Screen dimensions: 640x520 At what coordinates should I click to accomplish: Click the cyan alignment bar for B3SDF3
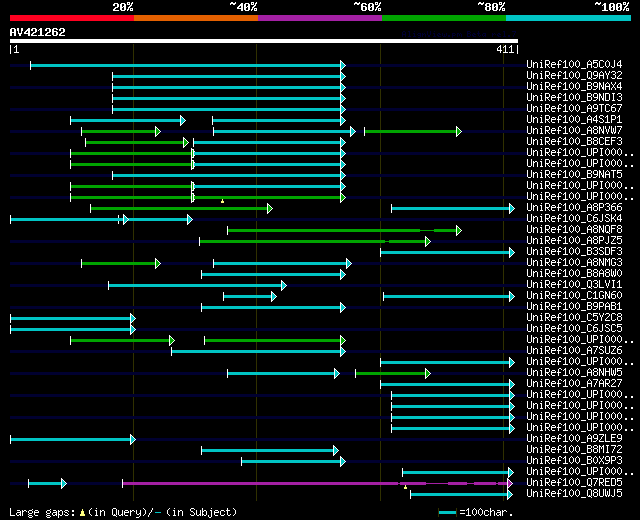[448, 253]
